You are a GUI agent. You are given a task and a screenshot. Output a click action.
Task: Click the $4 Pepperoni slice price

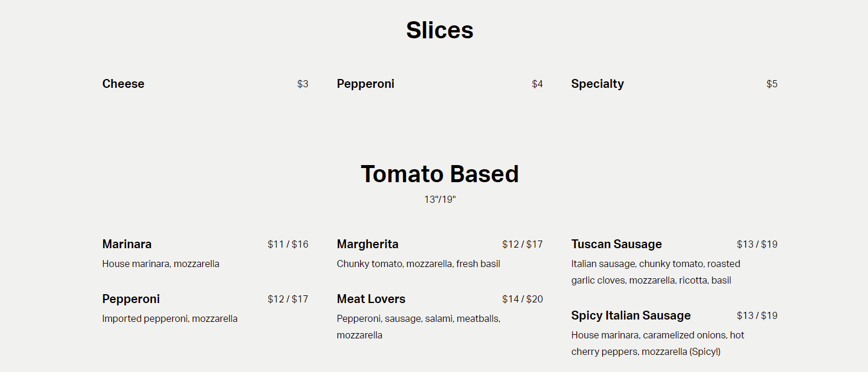point(537,84)
